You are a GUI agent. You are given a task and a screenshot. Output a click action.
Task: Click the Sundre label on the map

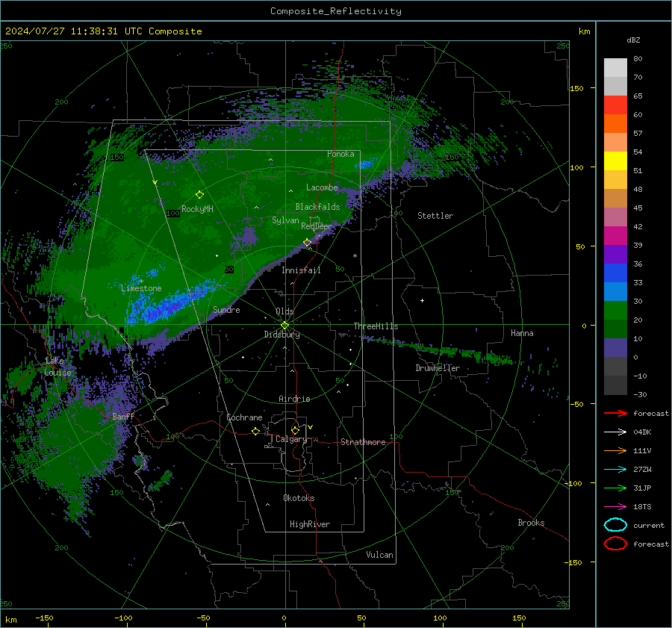coord(226,309)
